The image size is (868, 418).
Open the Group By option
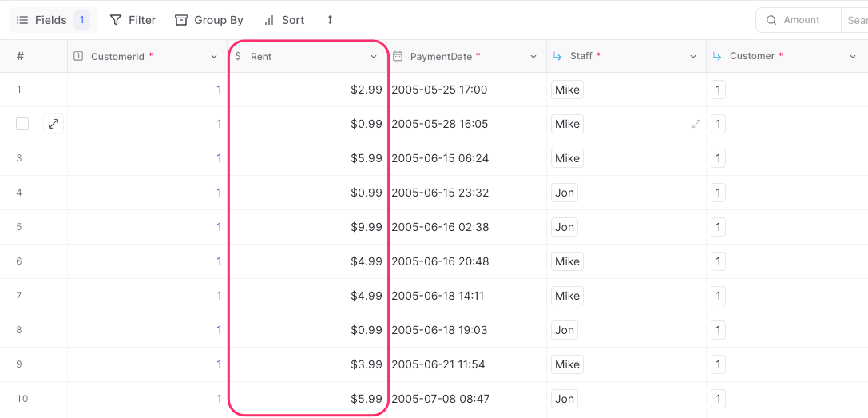[209, 21]
